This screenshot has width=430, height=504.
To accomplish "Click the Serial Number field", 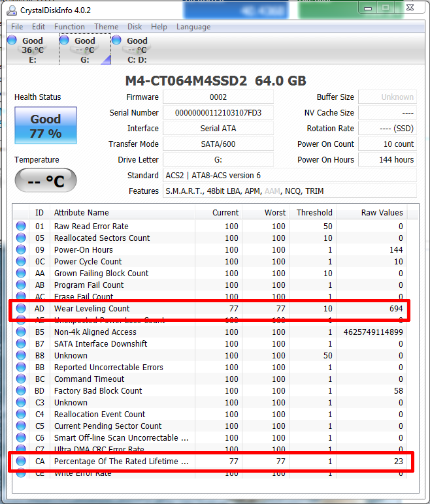I will point(218,113).
